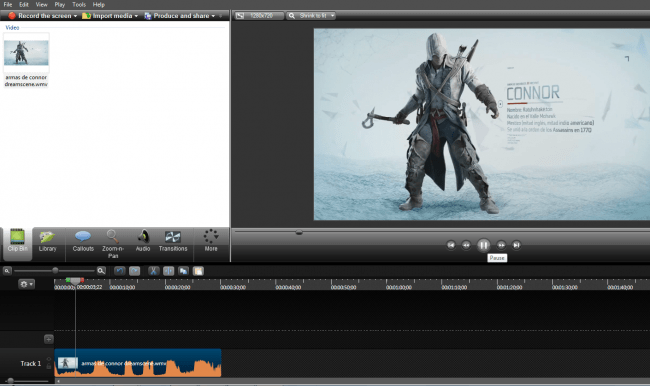Open the Zoom-n-Pan tab
This screenshot has width=650, height=386.
[x=113, y=244]
